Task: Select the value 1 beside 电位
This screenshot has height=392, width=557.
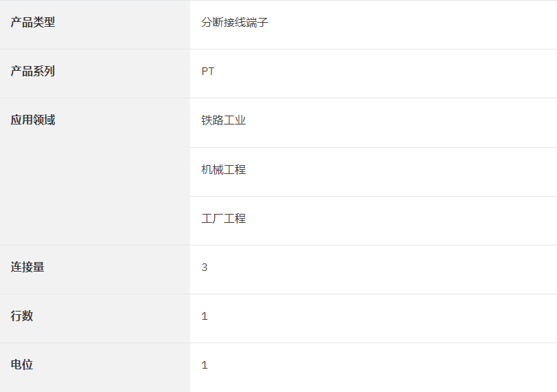Action: (x=204, y=365)
